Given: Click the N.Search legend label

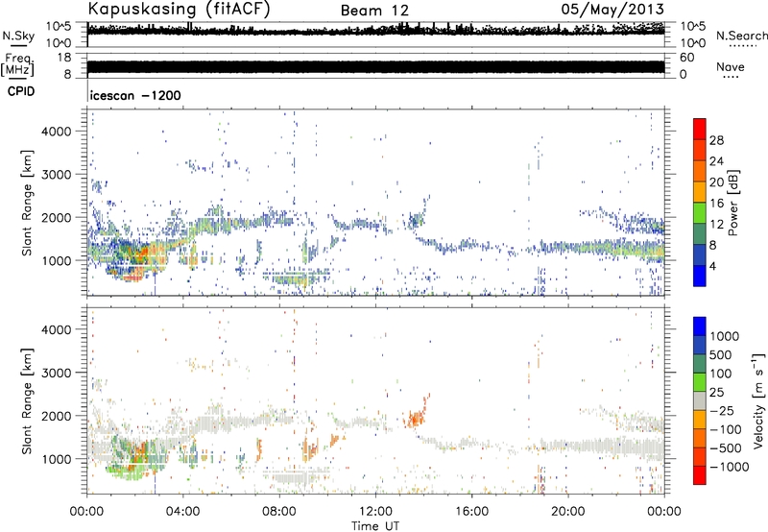Looking at the screenshot, I should (741, 36).
